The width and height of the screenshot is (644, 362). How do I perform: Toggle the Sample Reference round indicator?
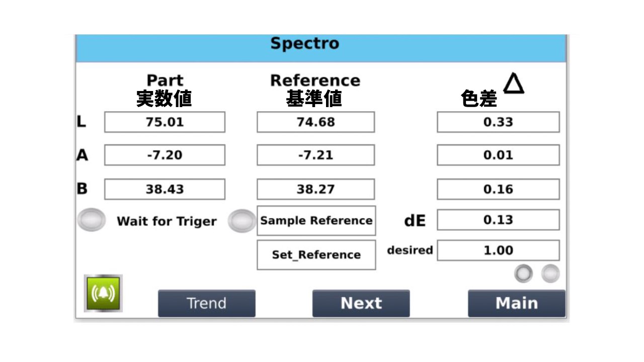pyautogui.click(x=242, y=221)
